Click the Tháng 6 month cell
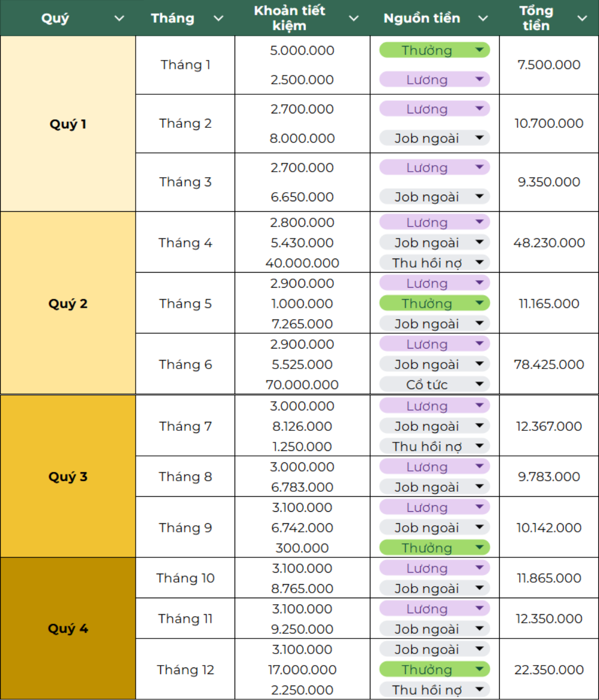The width and height of the screenshot is (599, 700). click(x=185, y=364)
